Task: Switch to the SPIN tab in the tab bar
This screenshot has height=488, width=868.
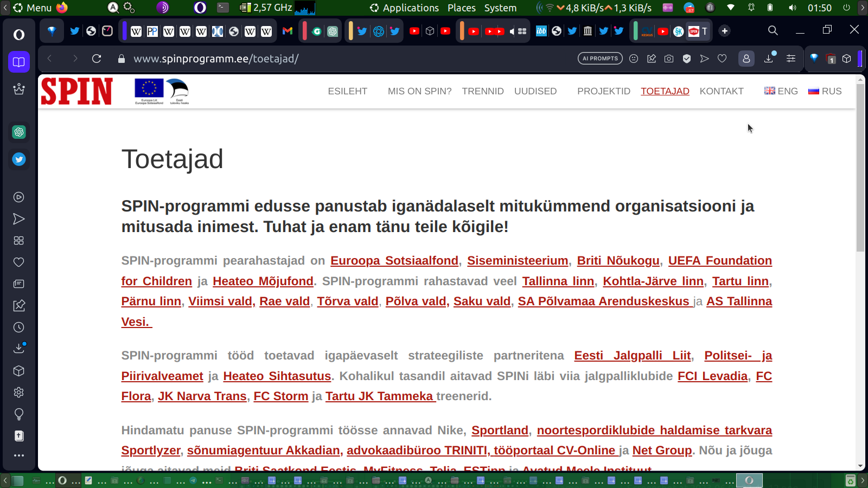Action: (699, 31)
